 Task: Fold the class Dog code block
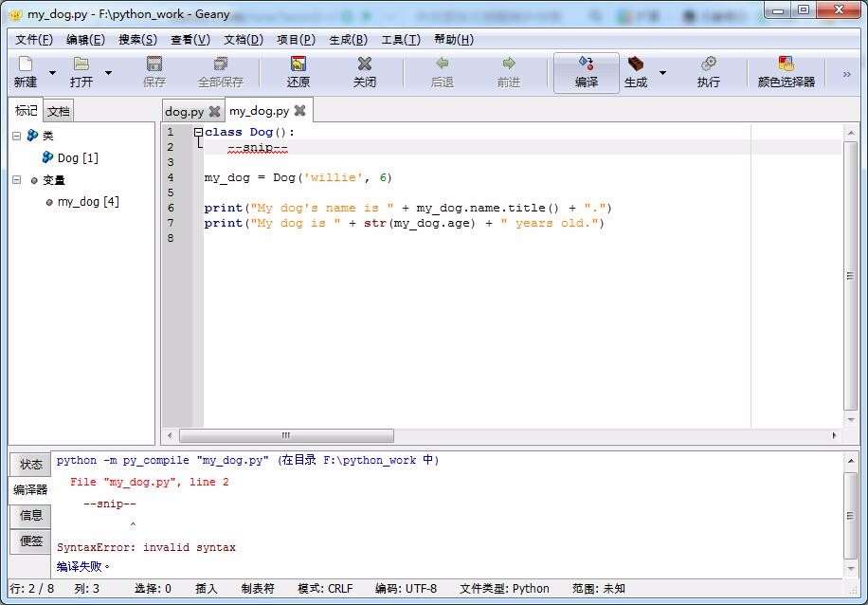(198, 133)
